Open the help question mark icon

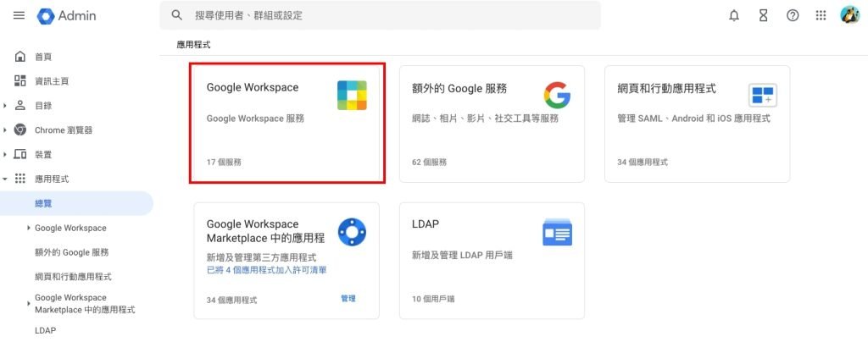(793, 15)
